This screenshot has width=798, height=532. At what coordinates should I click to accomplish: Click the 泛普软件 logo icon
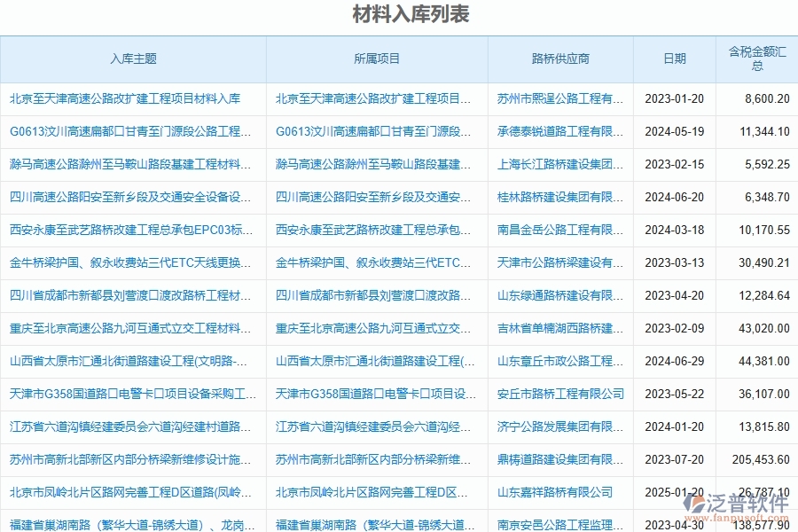click(x=694, y=502)
